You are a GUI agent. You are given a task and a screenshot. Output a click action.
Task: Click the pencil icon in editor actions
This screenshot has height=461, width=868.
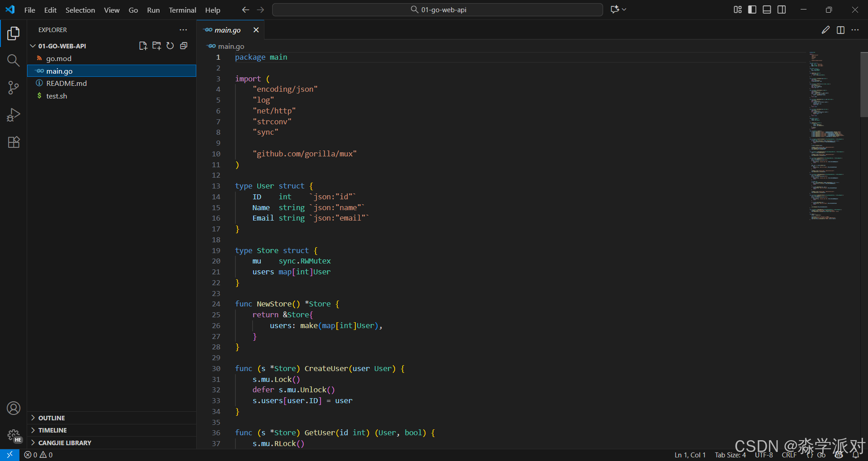(x=826, y=30)
